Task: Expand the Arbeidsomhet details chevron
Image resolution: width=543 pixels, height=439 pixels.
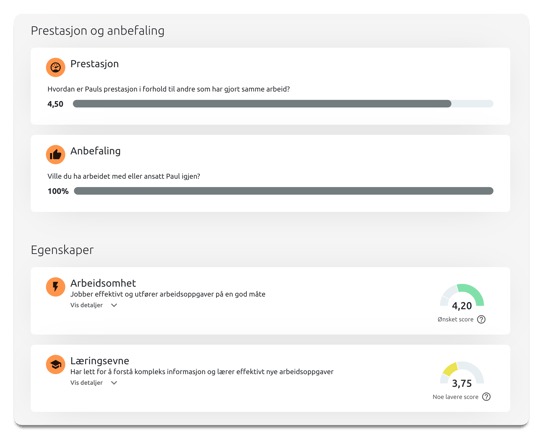Action: [114, 305]
